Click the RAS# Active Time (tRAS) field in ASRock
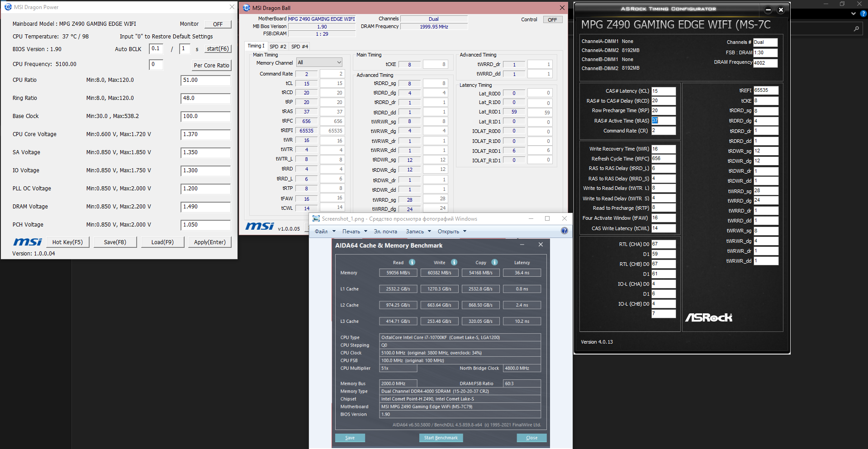The width and height of the screenshot is (868, 449). click(x=664, y=121)
